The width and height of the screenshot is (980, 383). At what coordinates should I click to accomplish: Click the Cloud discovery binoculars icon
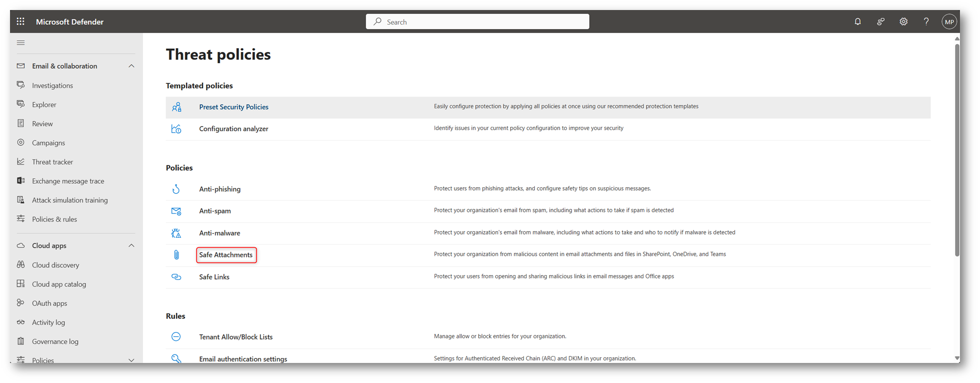(x=21, y=265)
